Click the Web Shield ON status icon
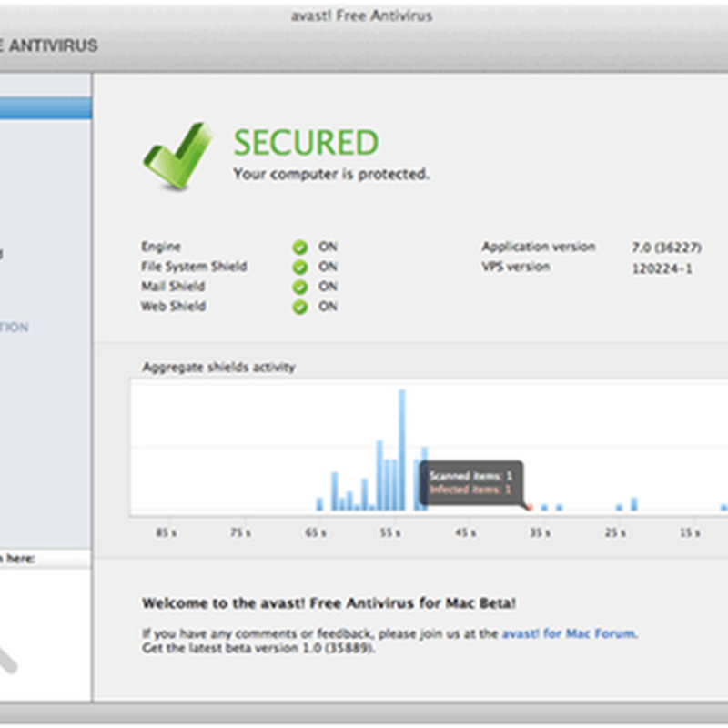The height and width of the screenshot is (728, 728). point(300,307)
